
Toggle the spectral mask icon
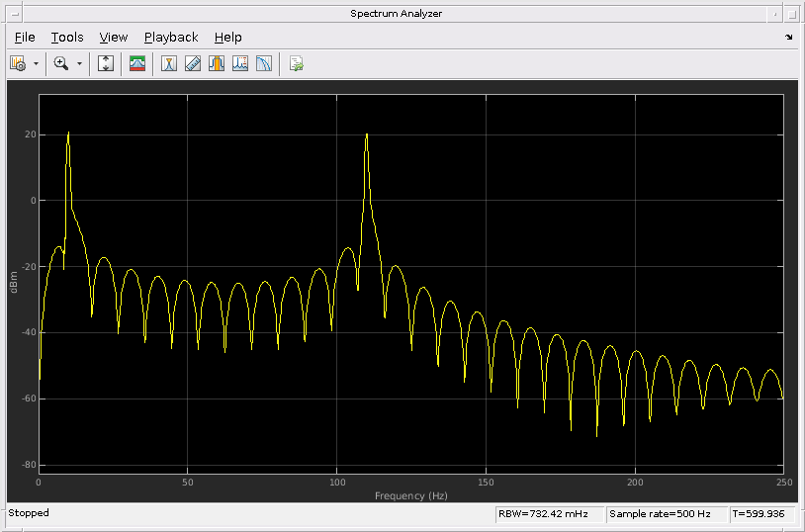tap(137, 63)
